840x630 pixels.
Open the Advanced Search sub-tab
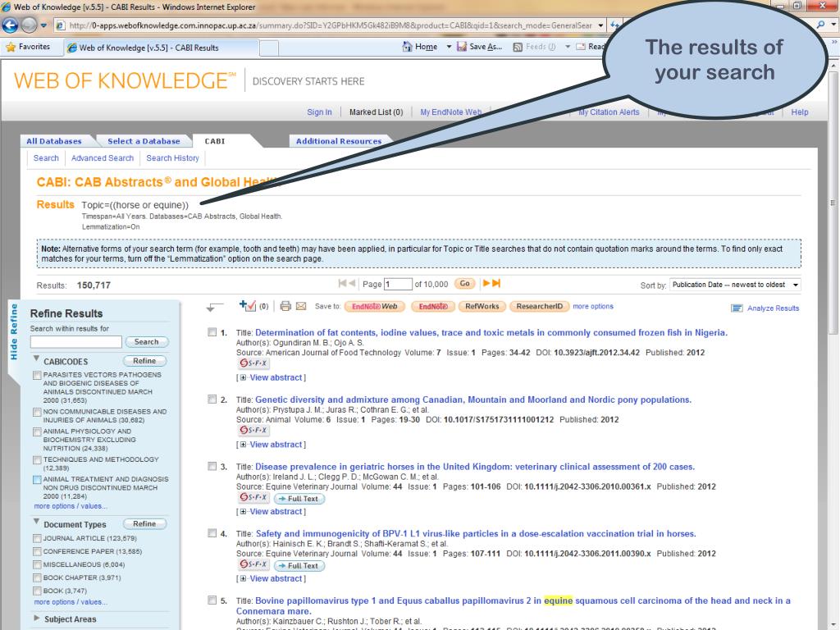pyautogui.click(x=103, y=158)
